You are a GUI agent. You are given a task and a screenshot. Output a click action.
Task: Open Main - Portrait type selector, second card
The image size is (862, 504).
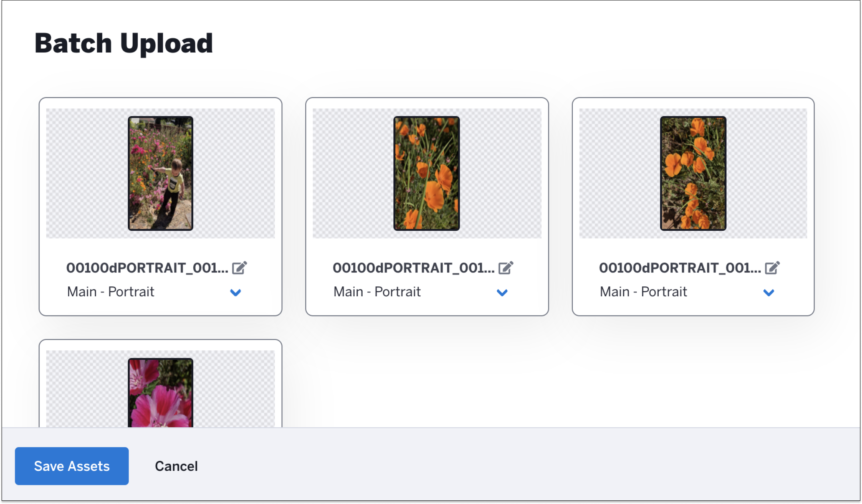(421, 292)
